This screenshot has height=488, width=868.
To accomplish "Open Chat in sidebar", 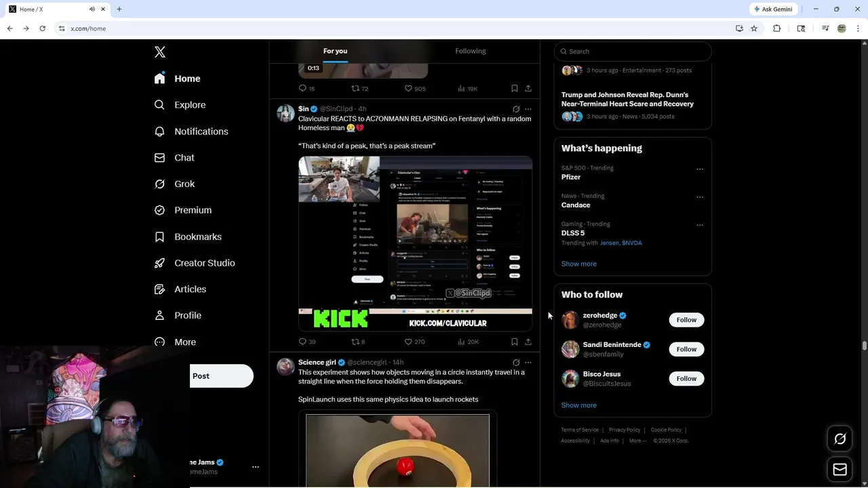I will click(174, 158).
